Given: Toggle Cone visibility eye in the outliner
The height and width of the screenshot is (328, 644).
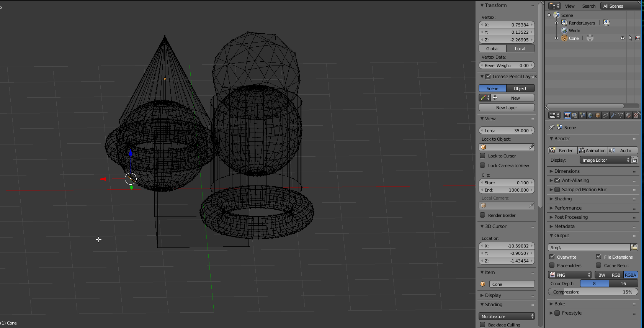Looking at the screenshot, I should pos(623,38).
